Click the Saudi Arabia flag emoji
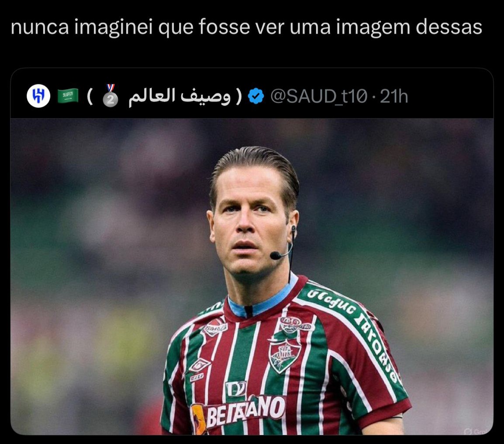Screen dimensions: 504x444 pos(68,96)
